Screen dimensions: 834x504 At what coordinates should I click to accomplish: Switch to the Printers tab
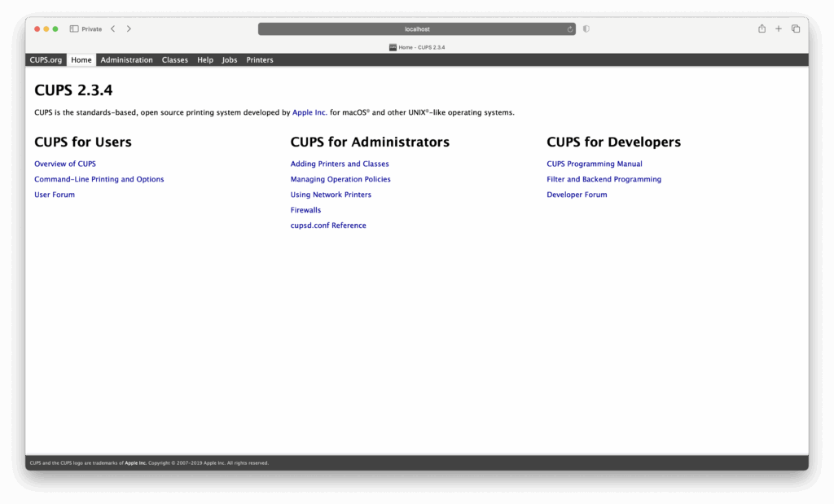tap(260, 60)
